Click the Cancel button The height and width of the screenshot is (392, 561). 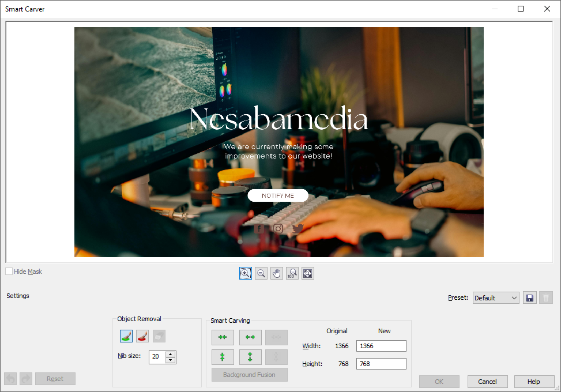click(487, 382)
